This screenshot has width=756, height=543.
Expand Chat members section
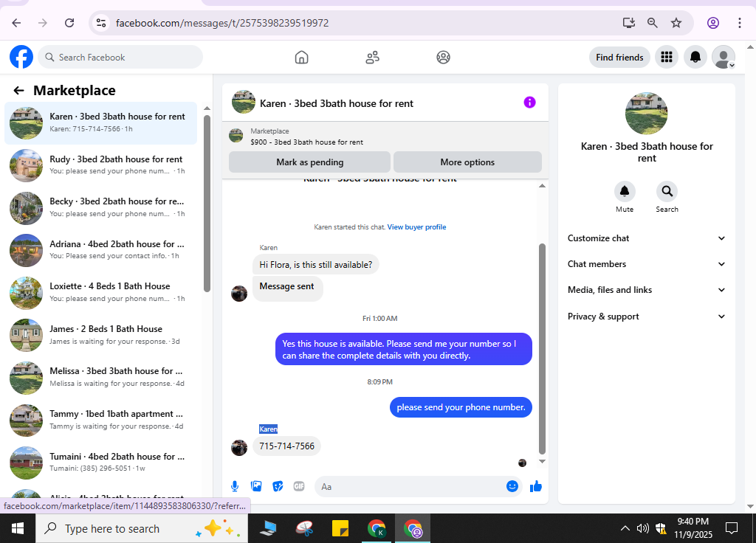647,264
